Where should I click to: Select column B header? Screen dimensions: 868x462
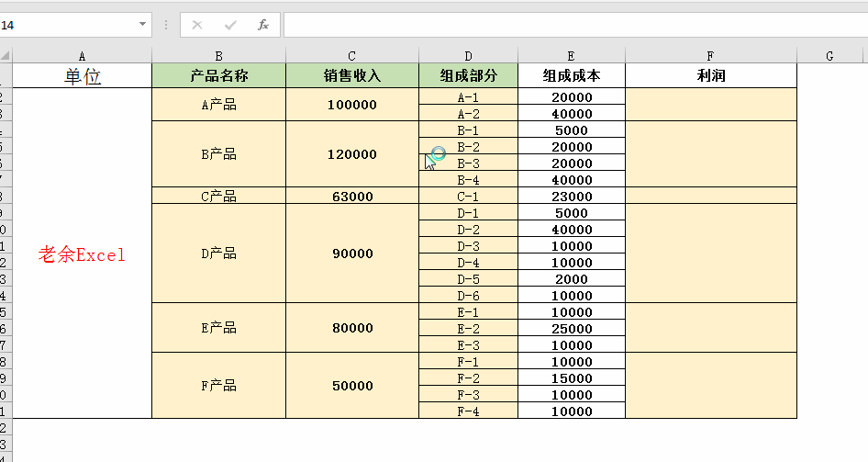[x=218, y=55]
